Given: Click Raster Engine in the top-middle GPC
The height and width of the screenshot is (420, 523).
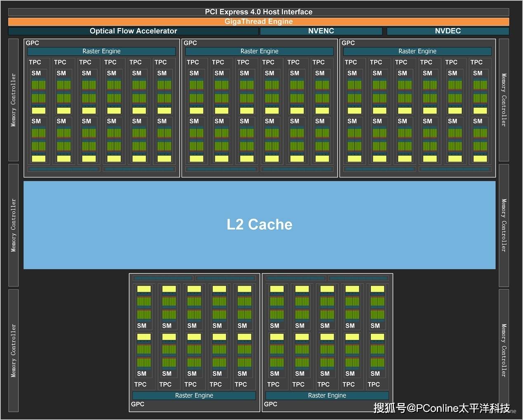Looking at the screenshot, I should click(x=259, y=51).
